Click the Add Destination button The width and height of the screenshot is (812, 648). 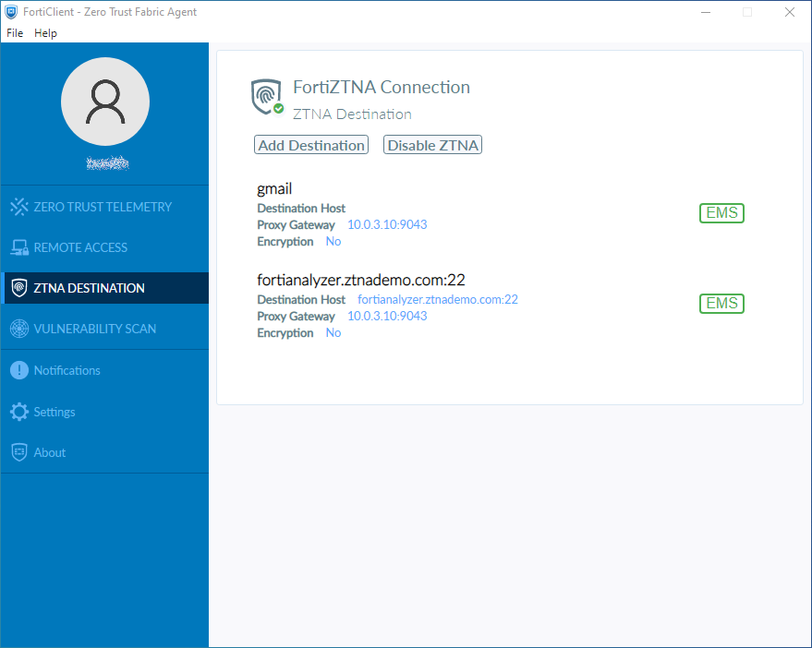tap(310, 145)
